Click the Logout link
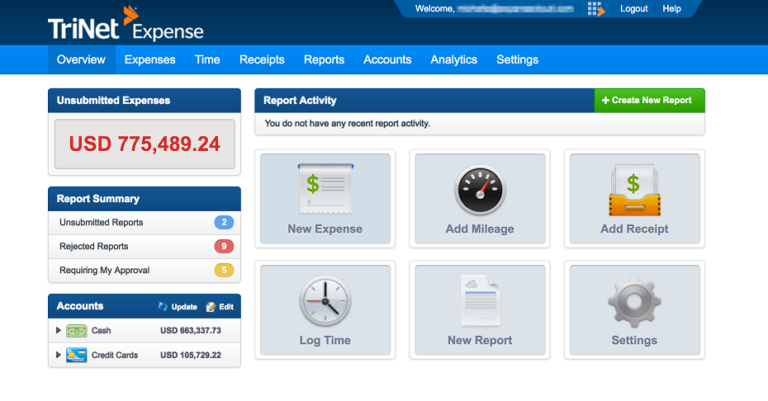The image size is (768, 401). coord(634,9)
